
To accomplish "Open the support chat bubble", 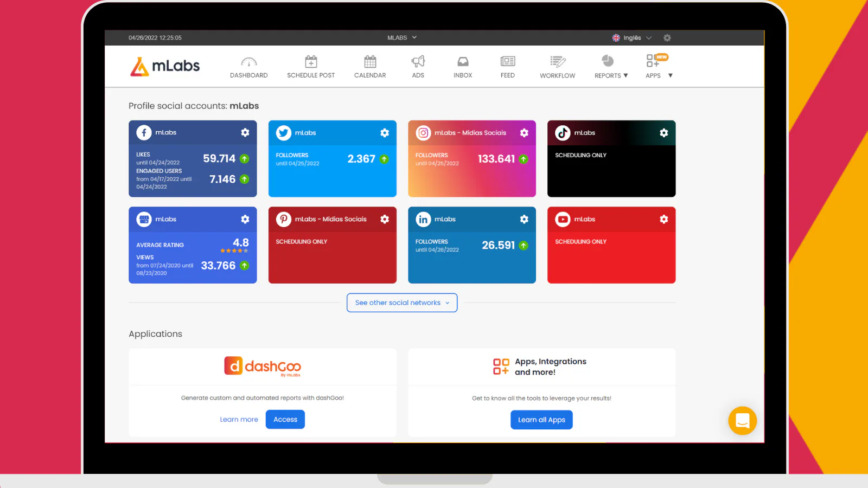I will tap(742, 421).
